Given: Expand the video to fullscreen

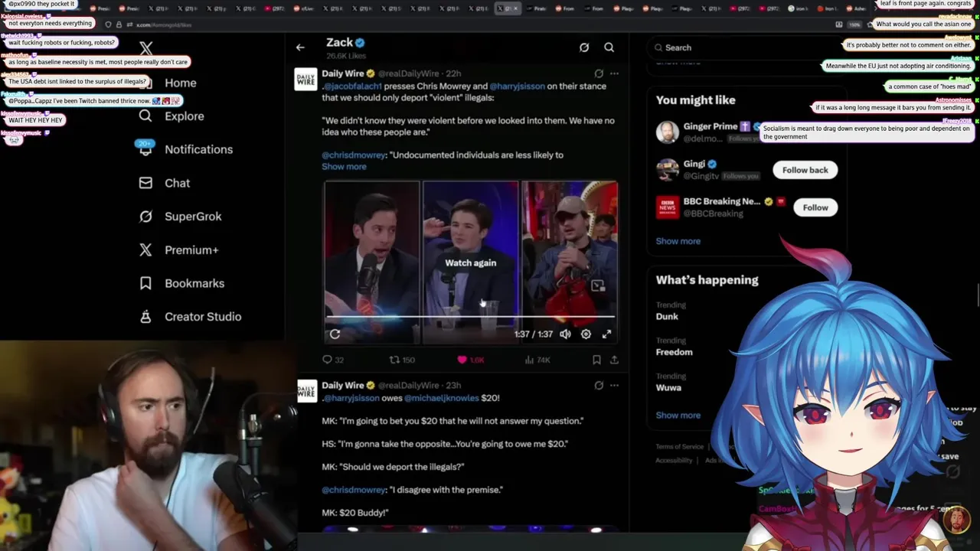Looking at the screenshot, I should pyautogui.click(x=606, y=334).
